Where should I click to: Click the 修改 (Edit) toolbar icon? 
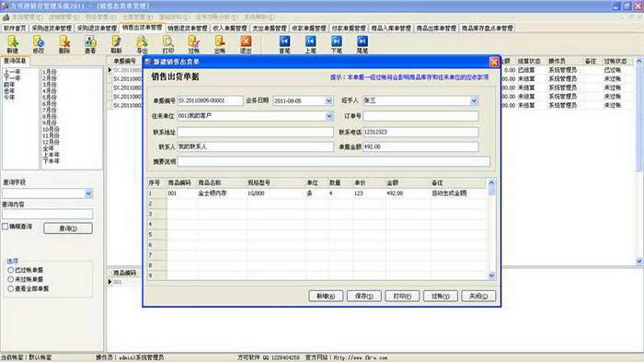(39, 44)
